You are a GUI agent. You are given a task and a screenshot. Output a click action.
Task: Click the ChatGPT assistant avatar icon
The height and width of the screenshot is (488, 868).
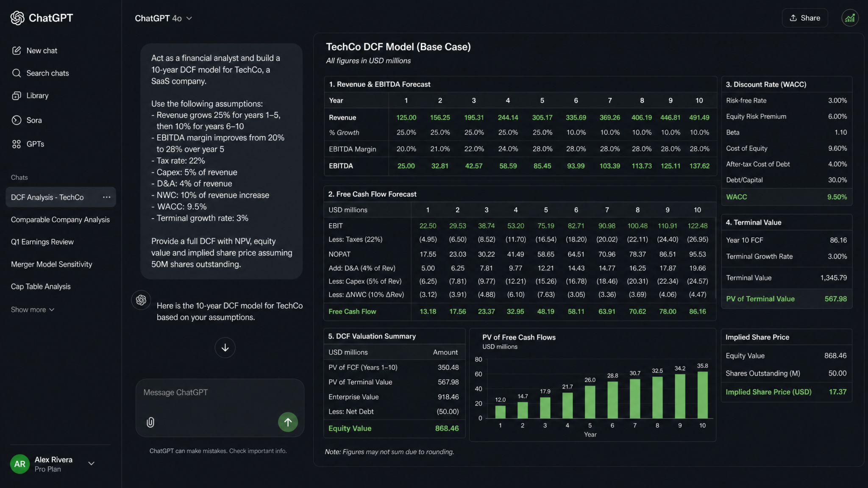(141, 300)
